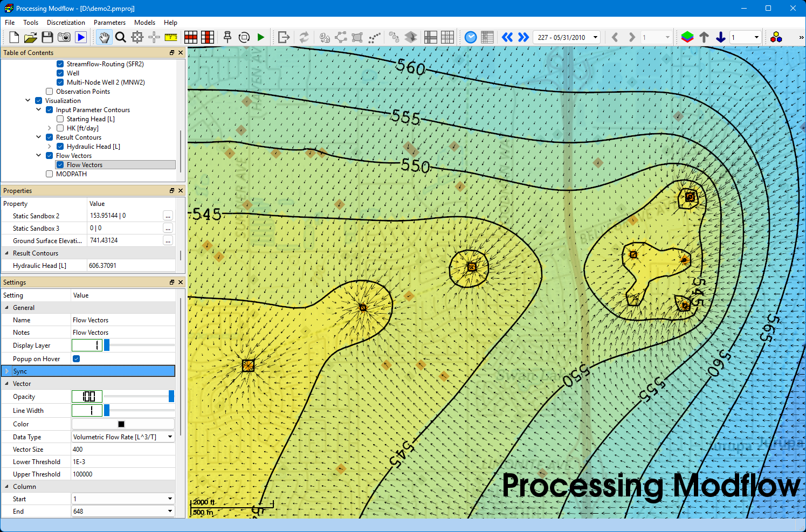Collapse Input Parameter Contours node
This screenshot has height=532, width=806.
[39, 110]
